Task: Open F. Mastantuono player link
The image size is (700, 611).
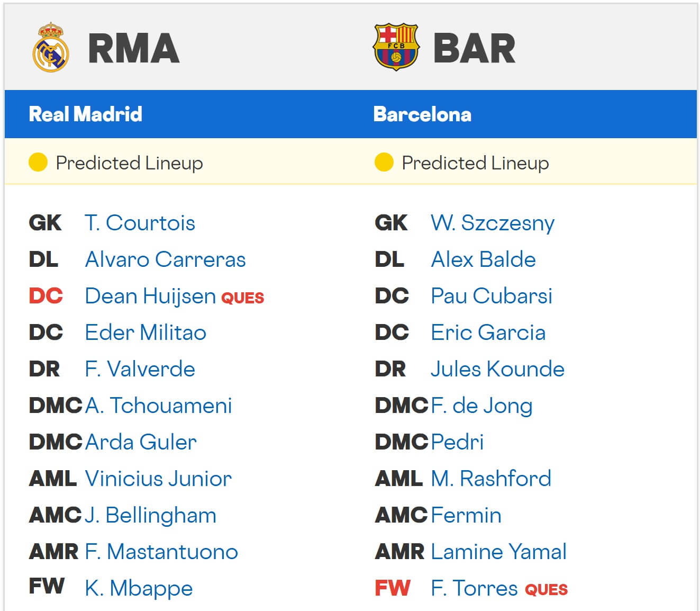Action: pyautogui.click(x=161, y=552)
